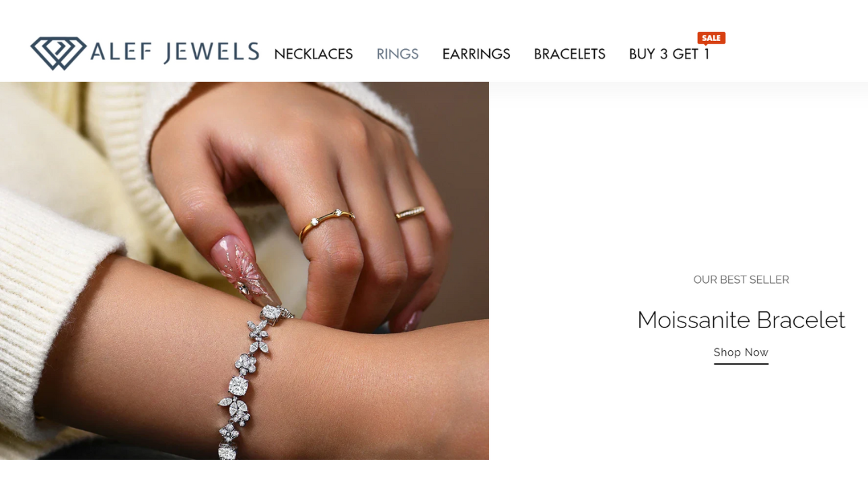This screenshot has width=868, height=484.
Task: Click the ALEF JEWELS wordmark text
Action: click(175, 52)
